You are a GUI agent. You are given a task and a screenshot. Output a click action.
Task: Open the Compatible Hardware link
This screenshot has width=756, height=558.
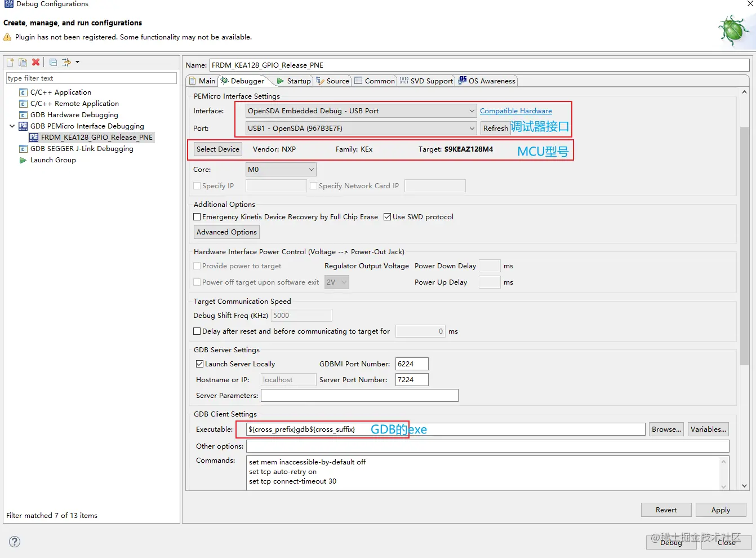point(516,111)
